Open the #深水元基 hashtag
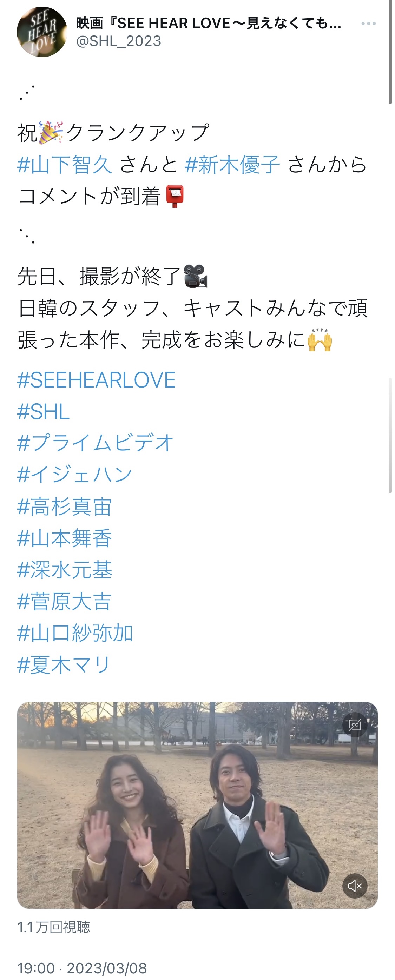The height and width of the screenshot is (980, 395). tap(65, 570)
